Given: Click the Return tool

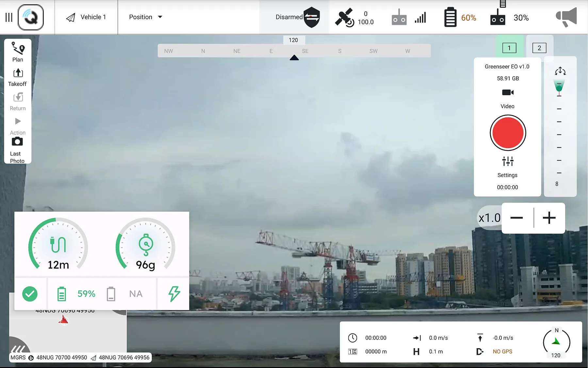Looking at the screenshot, I should click(x=18, y=102).
